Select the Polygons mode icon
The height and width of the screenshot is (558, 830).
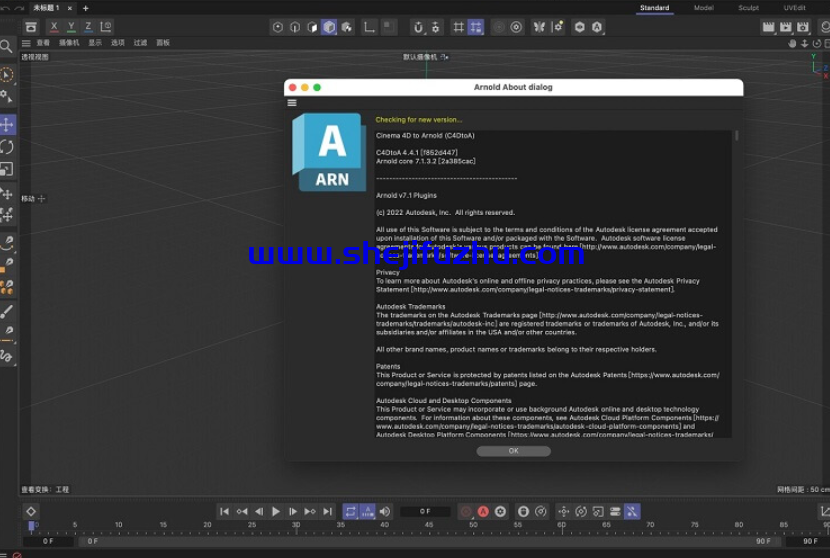pos(312,27)
